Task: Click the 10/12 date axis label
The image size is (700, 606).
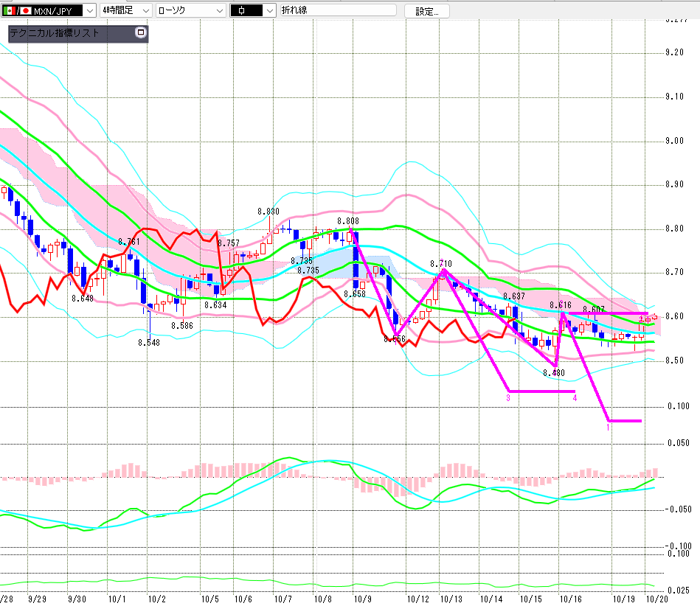Action: pos(417,599)
